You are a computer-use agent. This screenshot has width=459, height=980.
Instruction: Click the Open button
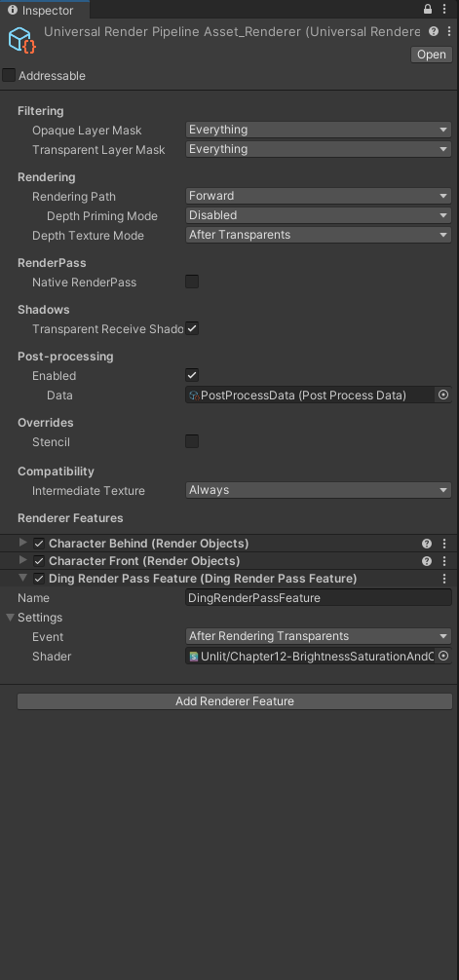[432, 55]
